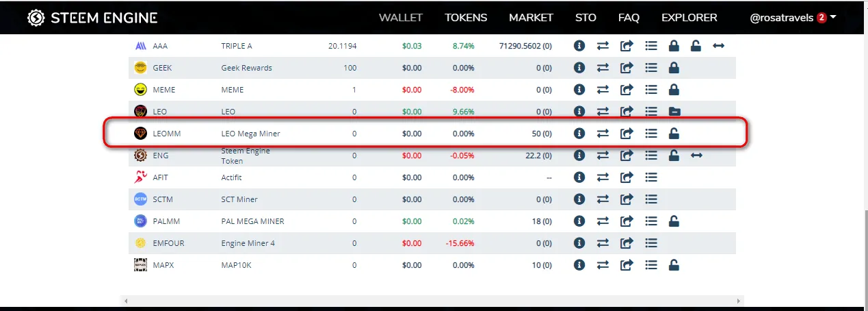The height and width of the screenshot is (311, 868).
Task: Click the GEEK token smiley logo
Action: point(140,68)
